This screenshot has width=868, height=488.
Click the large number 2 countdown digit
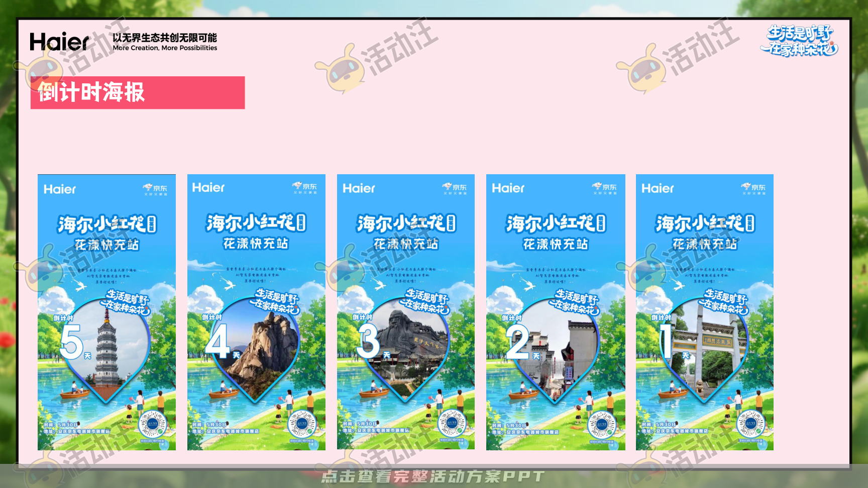[518, 342]
